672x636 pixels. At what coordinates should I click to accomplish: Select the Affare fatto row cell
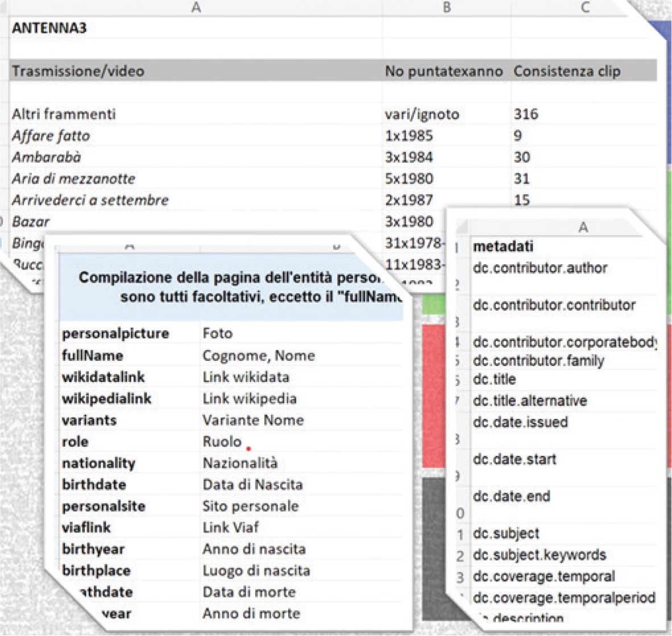click(196, 135)
